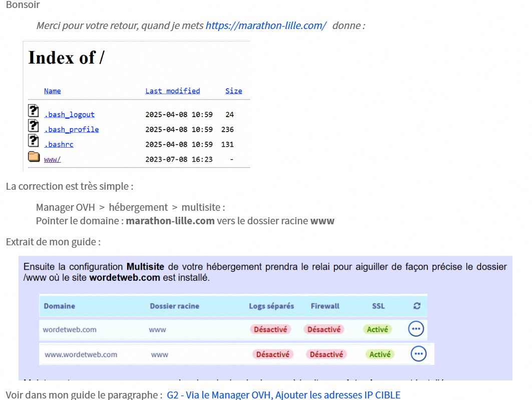Open the marathon-lille.com link
The image size is (532, 400).
[x=266, y=26]
